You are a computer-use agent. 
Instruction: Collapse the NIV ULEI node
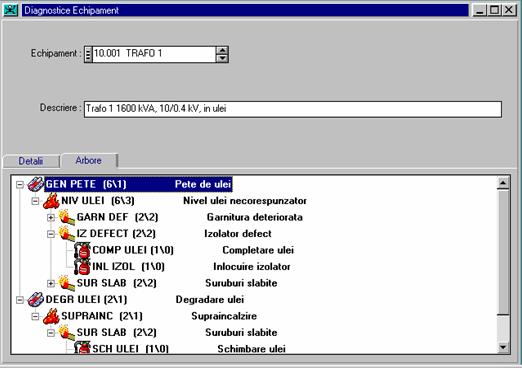pyautogui.click(x=35, y=201)
